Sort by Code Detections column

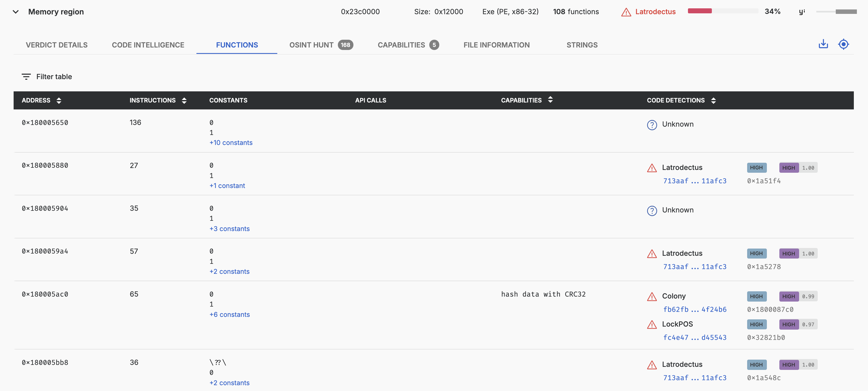pyautogui.click(x=713, y=100)
